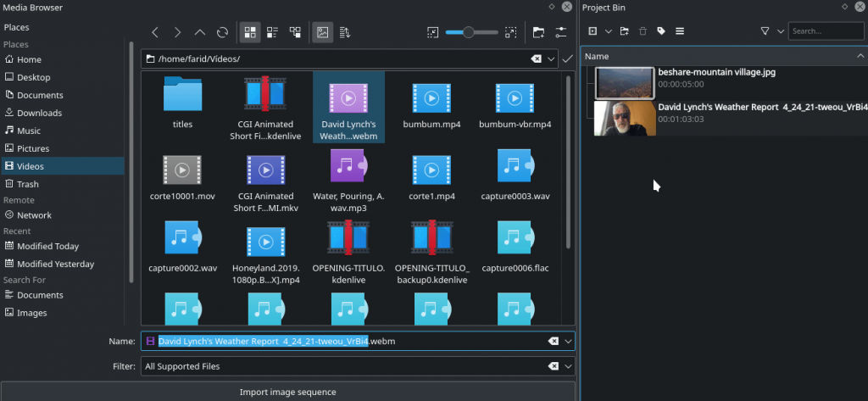The image size is (868, 401).
Task: Open the Pictures place in the sidebar
Action: tap(33, 148)
